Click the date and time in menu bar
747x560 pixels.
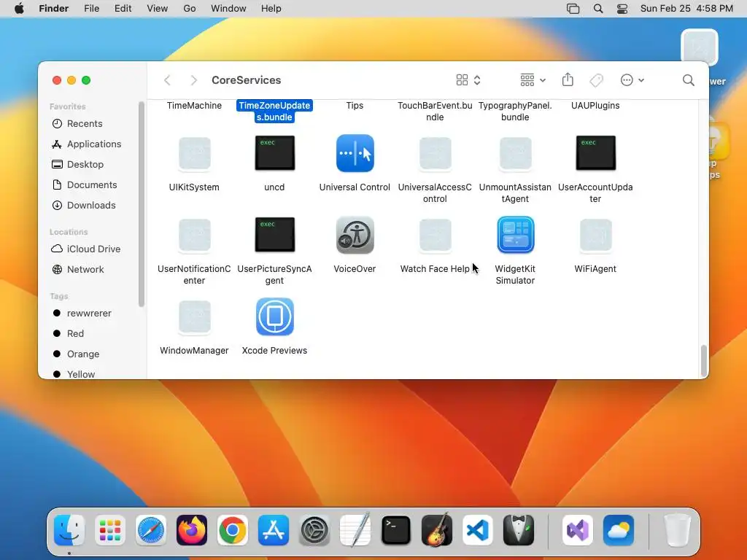(686, 9)
